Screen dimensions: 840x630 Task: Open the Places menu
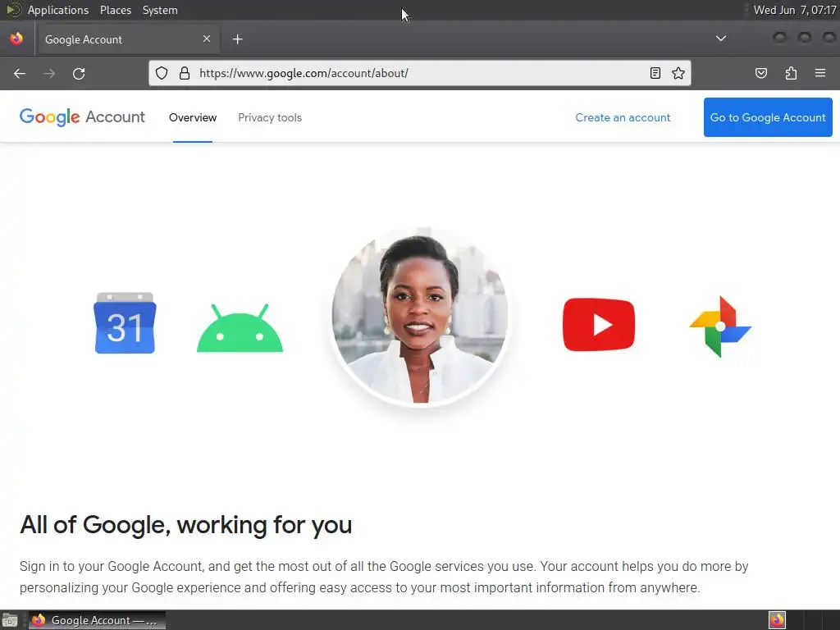tap(116, 10)
